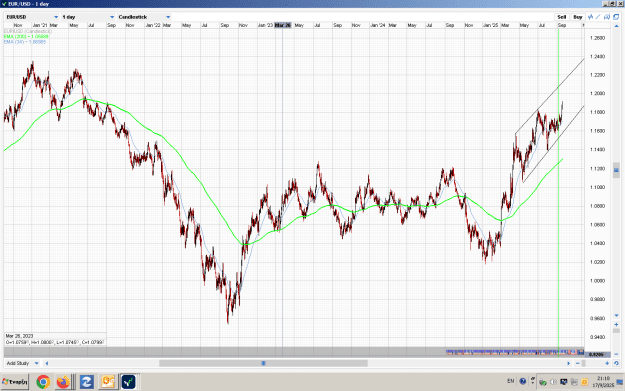Click the reset chart view icon

click(x=616, y=363)
